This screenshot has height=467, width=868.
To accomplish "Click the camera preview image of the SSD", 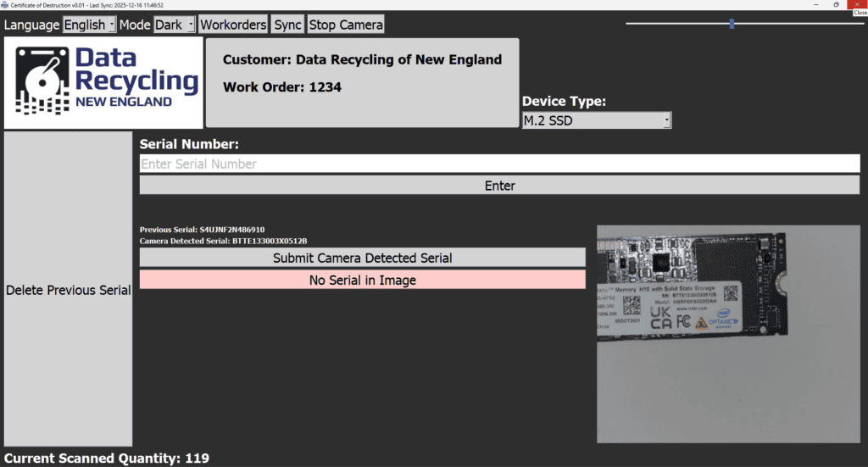I will [x=728, y=333].
